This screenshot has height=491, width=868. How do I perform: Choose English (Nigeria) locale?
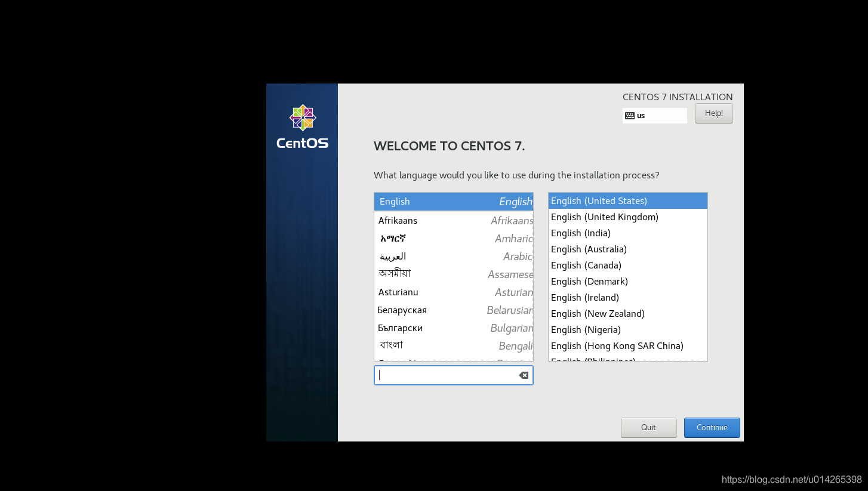click(628, 330)
